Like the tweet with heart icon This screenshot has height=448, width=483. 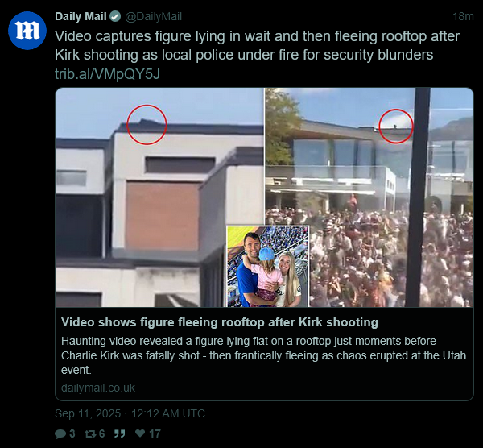click(x=140, y=433)
